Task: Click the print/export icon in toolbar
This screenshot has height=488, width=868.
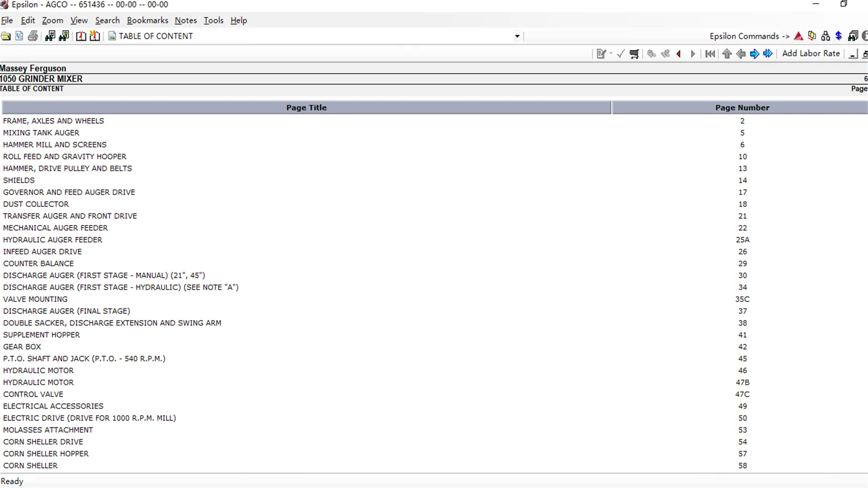Action: [x=32, y=36]
